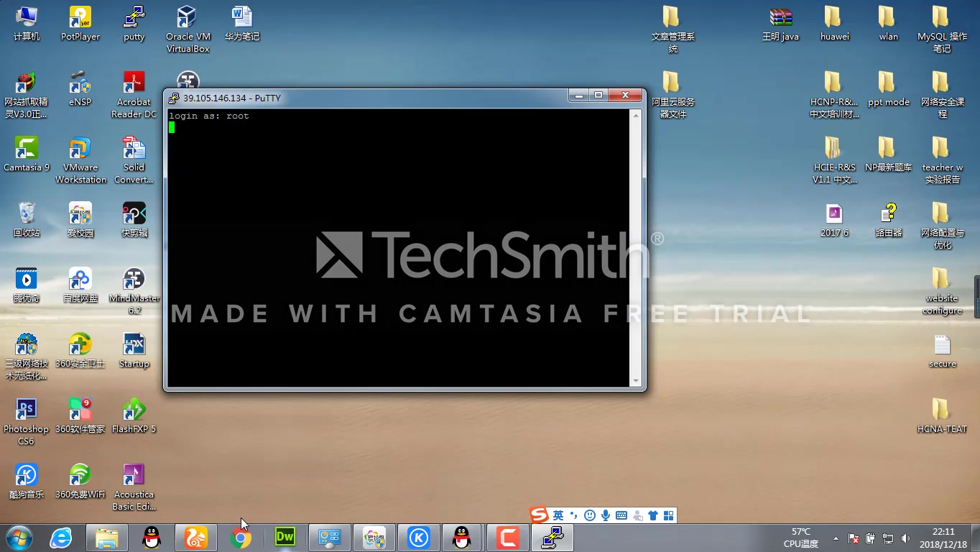Viewport: 980px width, 552px height.
Task: Click the PuTTY scrollbar down arrow
Action: point(636,381)
